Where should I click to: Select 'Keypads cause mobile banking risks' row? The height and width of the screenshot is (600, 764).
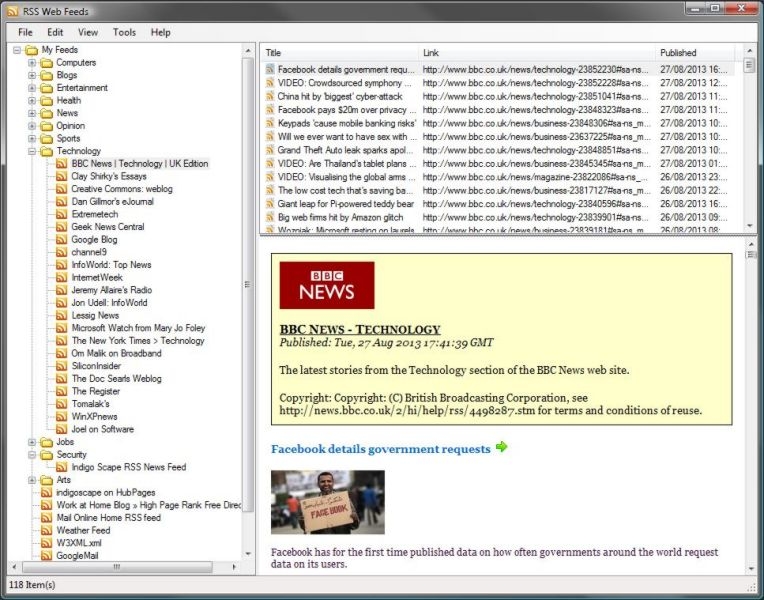click(x=497, y=123)
